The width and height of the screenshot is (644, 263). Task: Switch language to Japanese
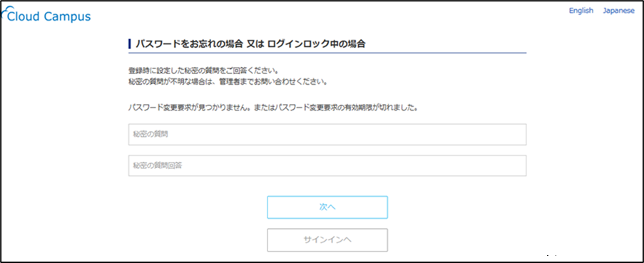[x=618, y=11]
